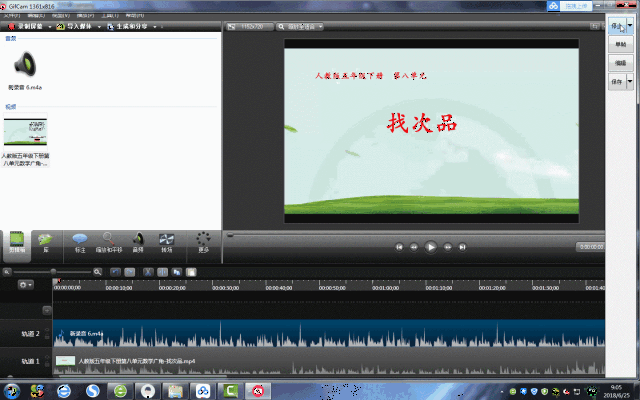
Task: Open the Audio speaker tool
Action: (138, 242)
